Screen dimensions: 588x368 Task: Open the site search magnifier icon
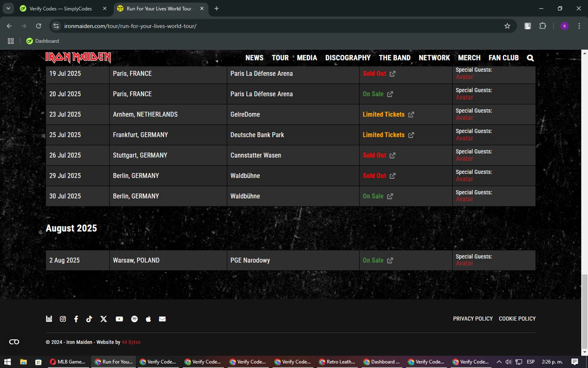(x=530, y=58)
